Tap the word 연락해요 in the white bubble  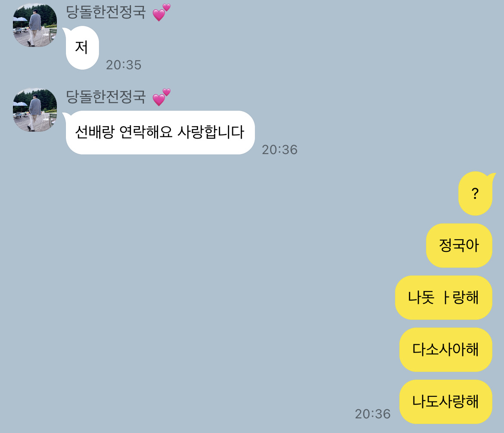click(146, 132)
